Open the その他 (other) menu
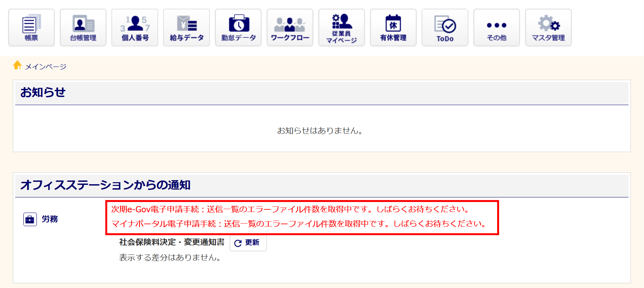The width and height of the screenshot is (644, 288). pos(497,28)
